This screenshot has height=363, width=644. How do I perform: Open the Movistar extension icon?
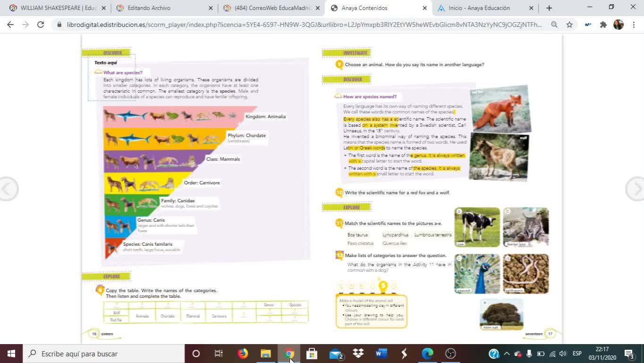(x=588, y=25)
